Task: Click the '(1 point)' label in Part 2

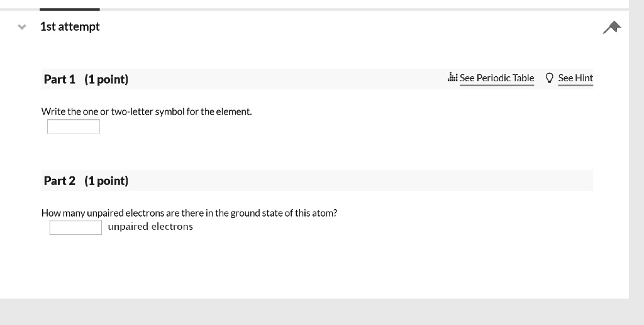Action: tap(106, 181)
